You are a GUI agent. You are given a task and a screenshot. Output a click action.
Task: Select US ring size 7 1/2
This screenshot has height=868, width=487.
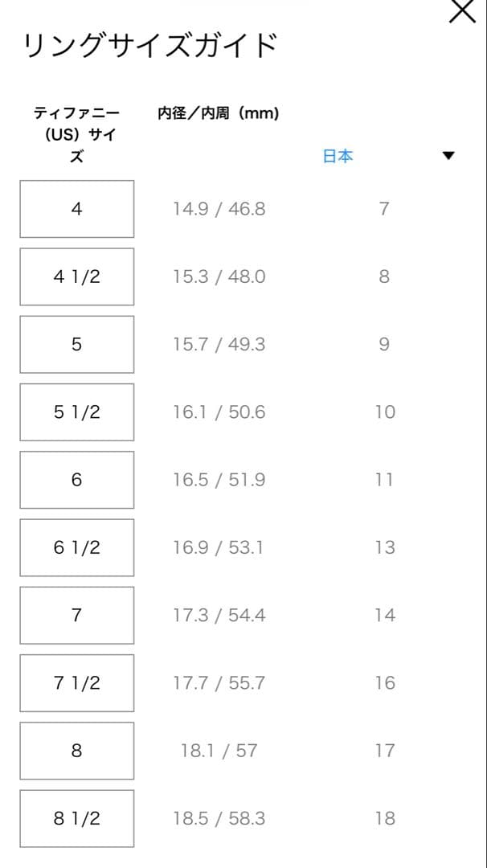pos(77,683)
